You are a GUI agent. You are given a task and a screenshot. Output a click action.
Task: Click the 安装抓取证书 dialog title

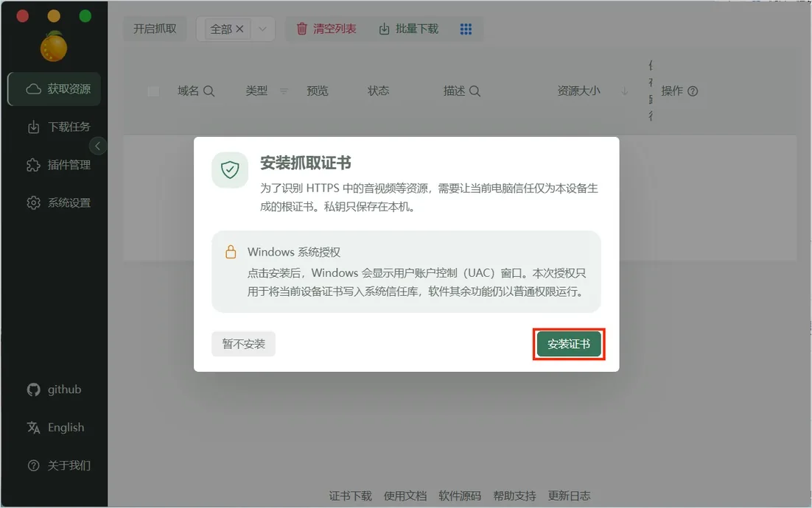[x=306, y=163]
